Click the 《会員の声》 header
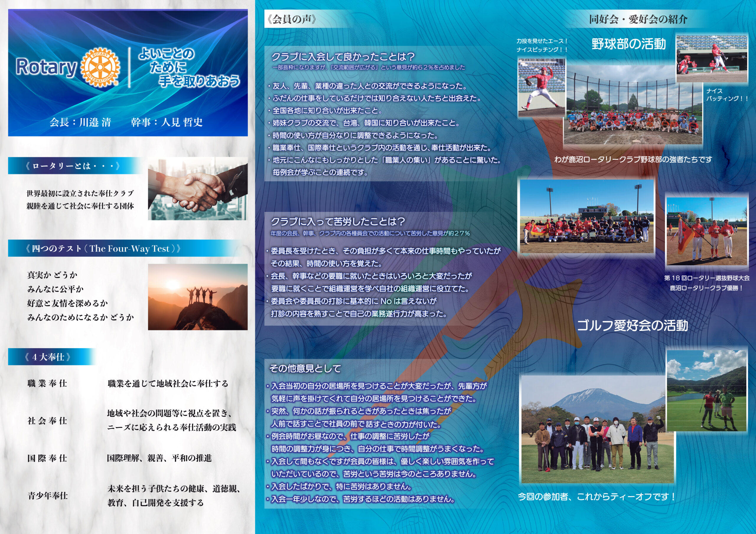This screenshot has height=534, width=756. [x=291, y=19]
